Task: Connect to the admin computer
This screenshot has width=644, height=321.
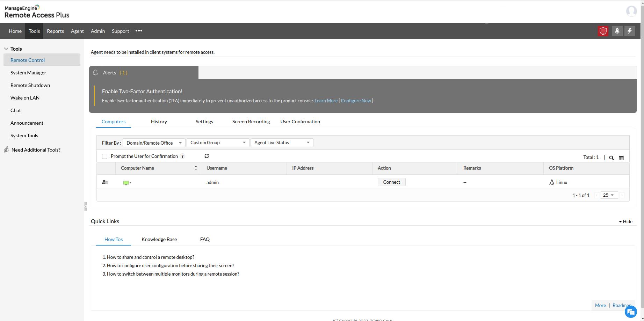Action: pyautogui.click(x=392, y=182)
